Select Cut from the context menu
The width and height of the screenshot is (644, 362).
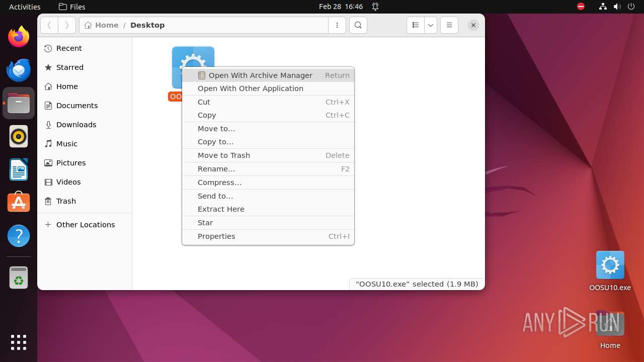268,102
